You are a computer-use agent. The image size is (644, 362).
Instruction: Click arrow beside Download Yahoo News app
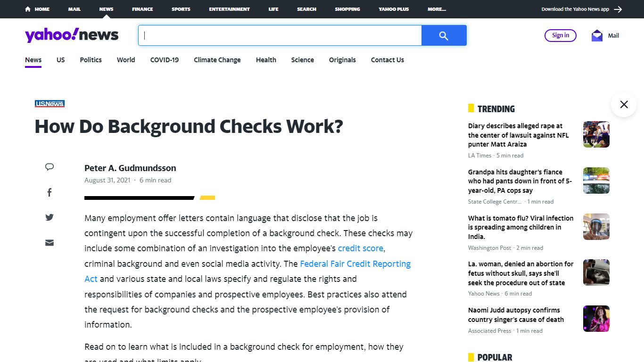pos(618,9)
